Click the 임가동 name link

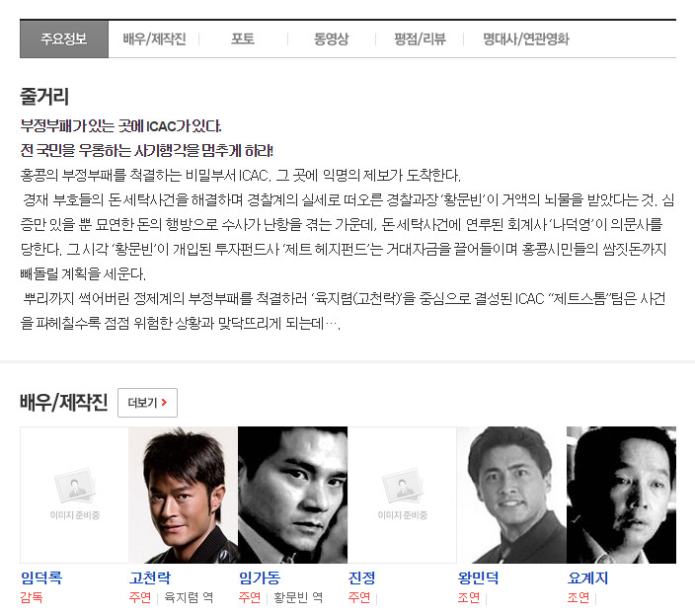[260, 577]
